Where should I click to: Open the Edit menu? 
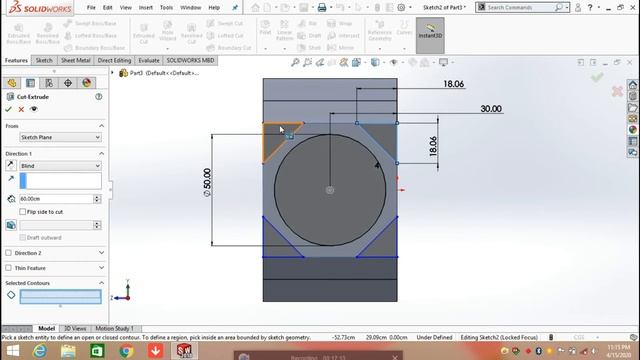click(x=107, y=7)
